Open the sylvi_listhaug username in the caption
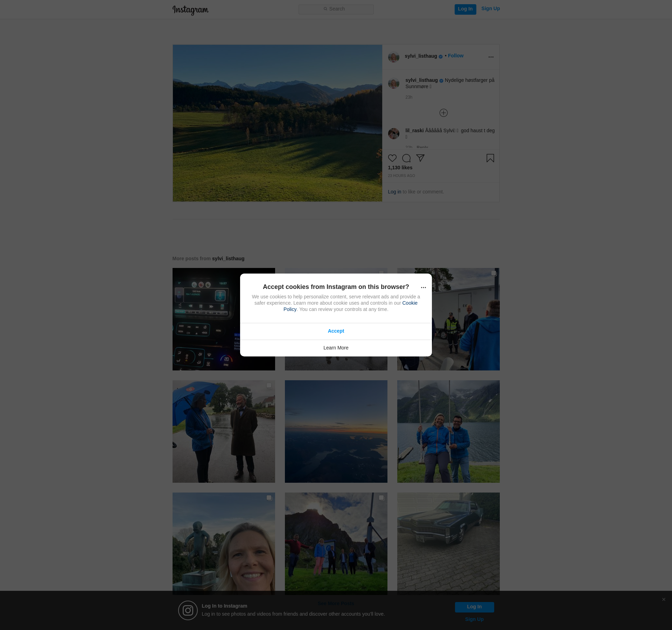The height and width of the screenshot is (630, 672). pos(421,80)
